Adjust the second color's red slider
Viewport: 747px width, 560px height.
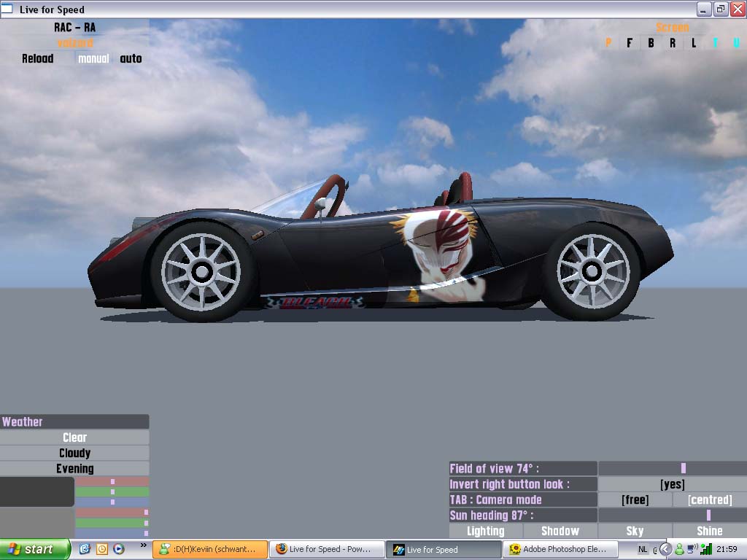[x=112, y=513]
